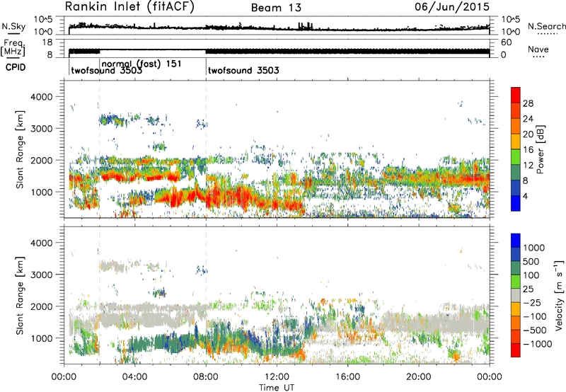Click the '1000' tick label on the velocity colorbar
Viewport: 566px width, 392px height.
(x=533, y=248)
